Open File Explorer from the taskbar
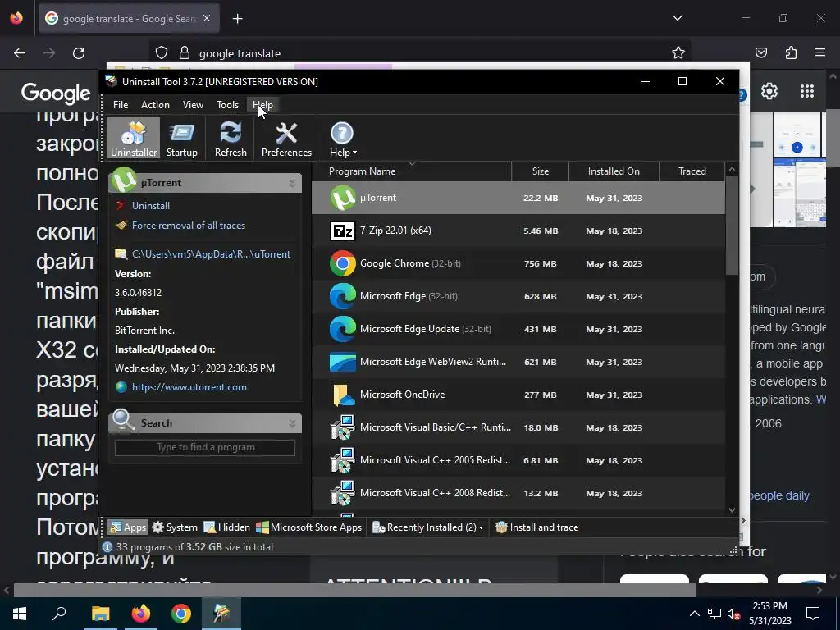The width and height of the screenshot is (840, 630). (x=100, y=613)
